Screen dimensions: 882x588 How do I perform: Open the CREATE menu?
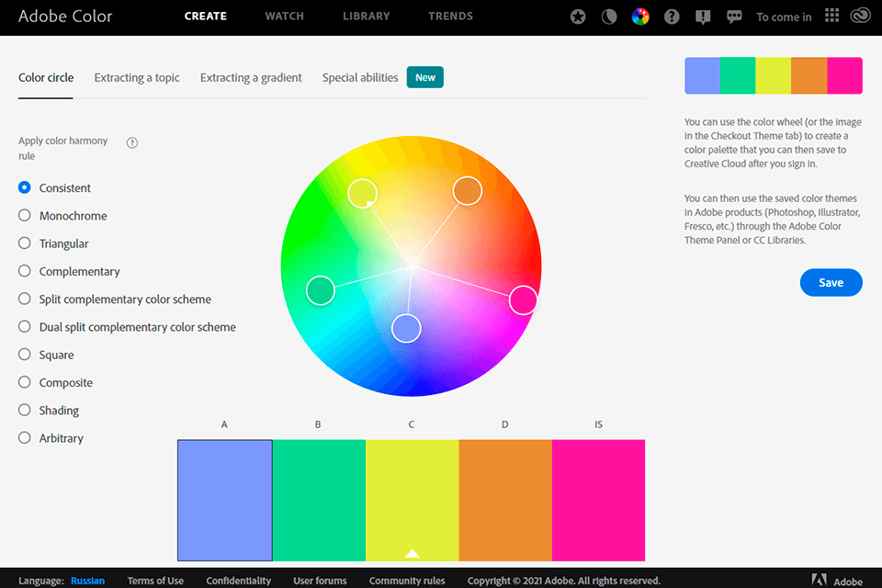pos(205,17)
